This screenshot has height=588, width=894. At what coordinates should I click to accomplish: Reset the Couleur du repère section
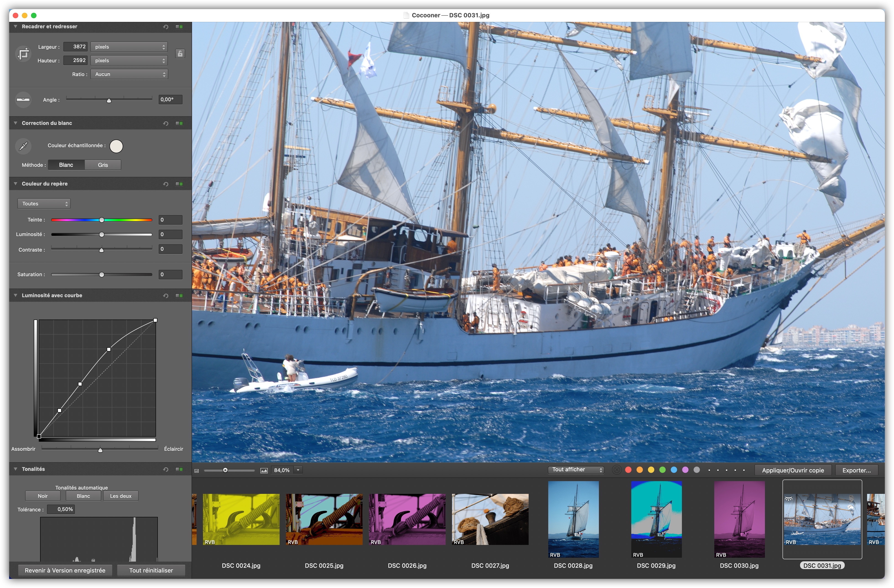click(166, 184)
